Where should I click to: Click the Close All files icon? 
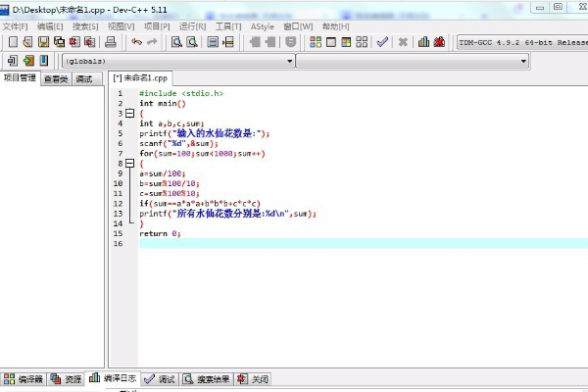pyautogui.click(x=89, y=41)
